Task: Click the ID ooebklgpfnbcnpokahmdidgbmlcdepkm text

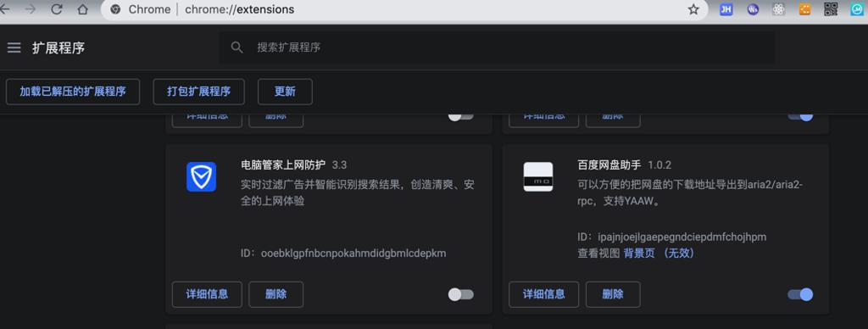Action: tap(344, 254)
